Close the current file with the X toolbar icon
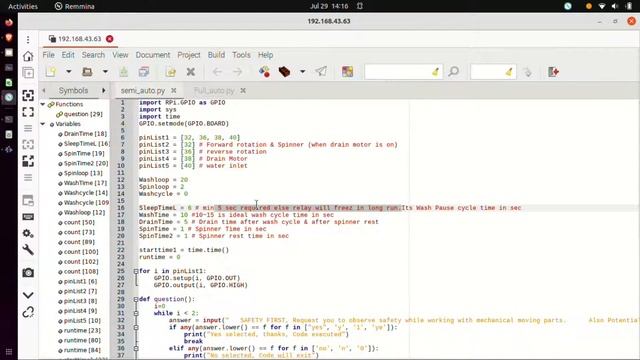This screenshot has width=640, height=360. point(191,72)
